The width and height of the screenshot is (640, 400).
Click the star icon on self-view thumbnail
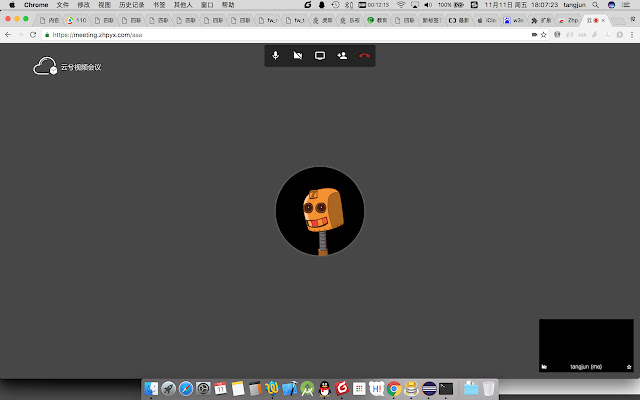627,368
